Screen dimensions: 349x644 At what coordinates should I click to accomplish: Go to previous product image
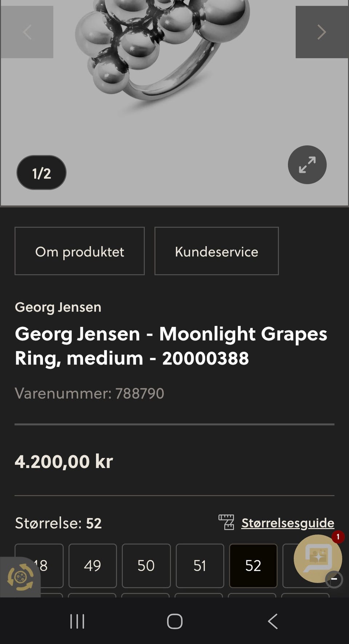pyautogui.click(x=27, y=32)
